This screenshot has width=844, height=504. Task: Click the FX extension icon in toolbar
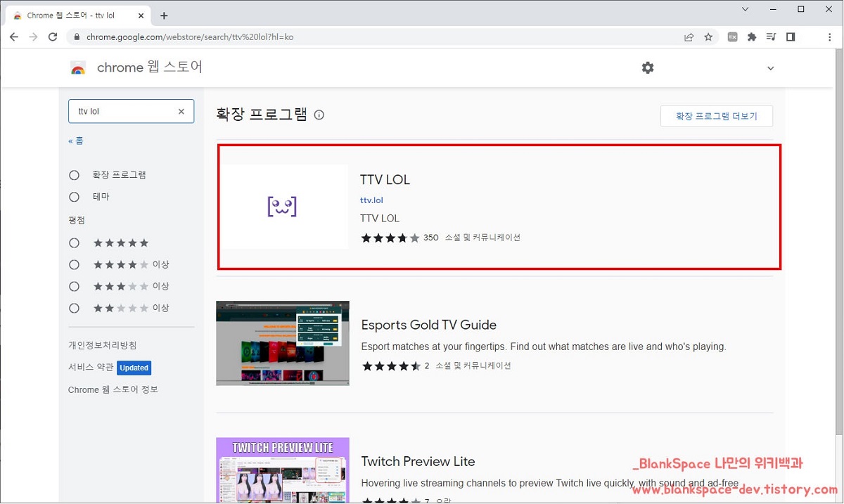coord(732,37)
